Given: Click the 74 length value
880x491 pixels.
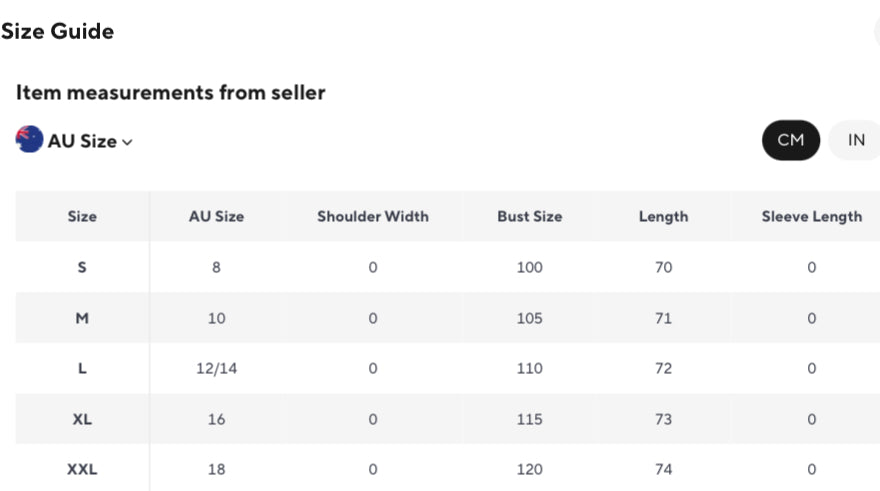Looking at the screenshot, I should (x=663, y=469).
